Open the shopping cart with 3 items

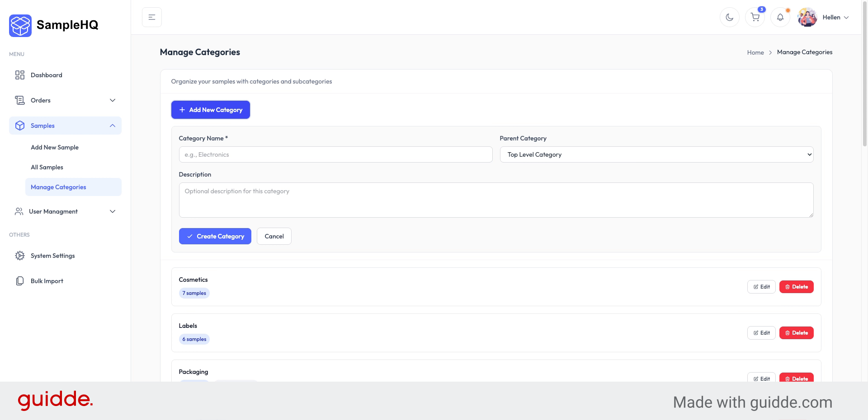(755, 17)
